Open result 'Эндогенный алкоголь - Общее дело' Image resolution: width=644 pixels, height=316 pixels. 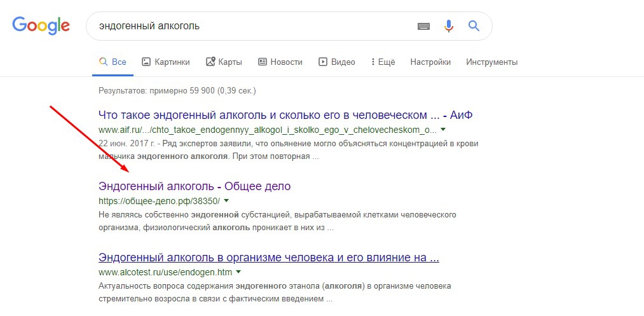pos(195,186)
